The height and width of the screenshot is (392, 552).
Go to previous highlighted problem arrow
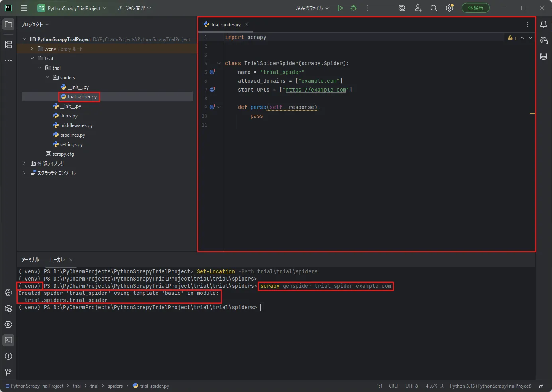pyautogui.click(x=522, y=38)
